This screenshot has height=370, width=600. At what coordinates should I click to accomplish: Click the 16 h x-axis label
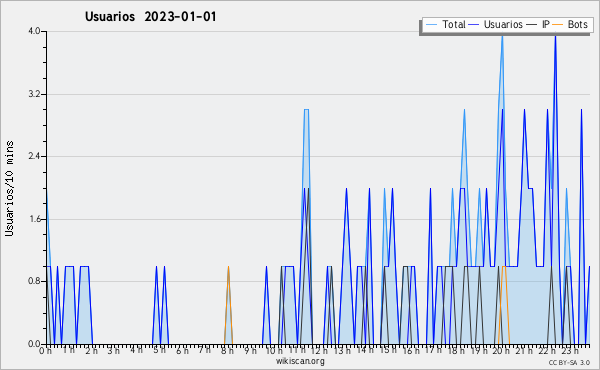coord(411,351)
